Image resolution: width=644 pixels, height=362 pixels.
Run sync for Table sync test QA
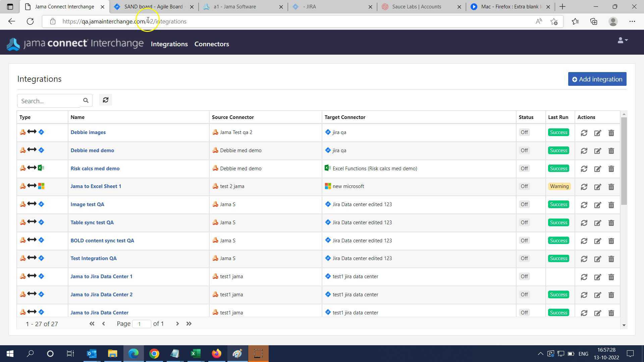[x=584, y=223]
